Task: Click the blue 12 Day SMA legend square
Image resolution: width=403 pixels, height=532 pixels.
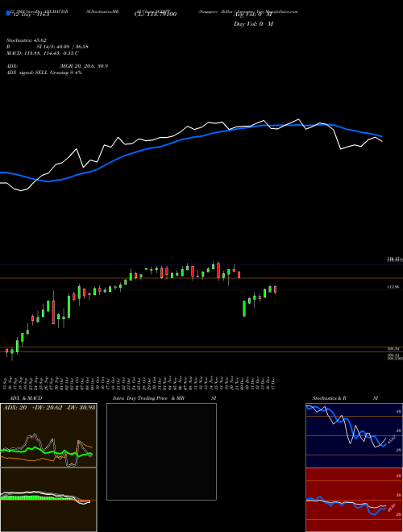Action: pyautogui.click(x=8, y=14)
